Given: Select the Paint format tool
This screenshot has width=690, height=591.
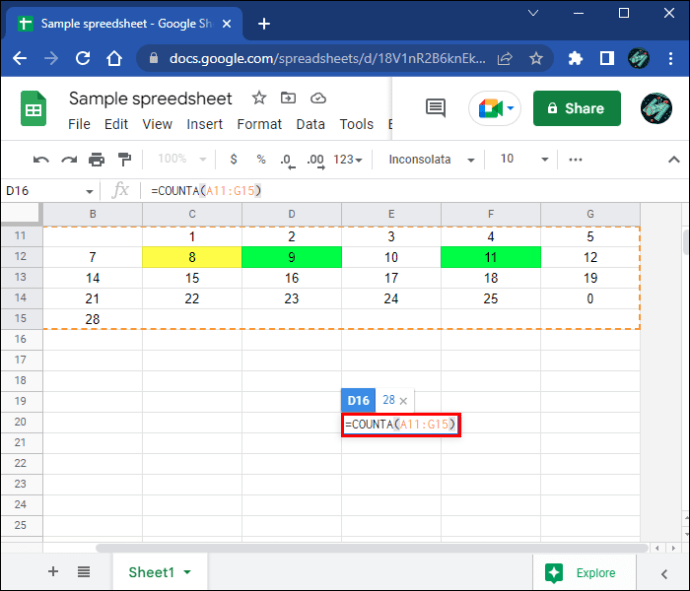Looking at the screenshot, I should [x=125, y=159].
